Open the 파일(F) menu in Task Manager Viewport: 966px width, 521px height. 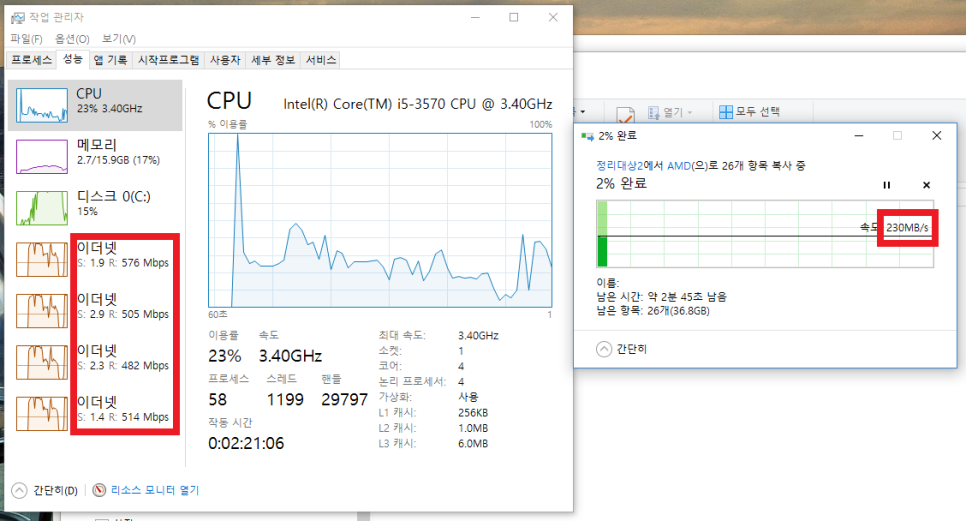(x=26, y=39)
